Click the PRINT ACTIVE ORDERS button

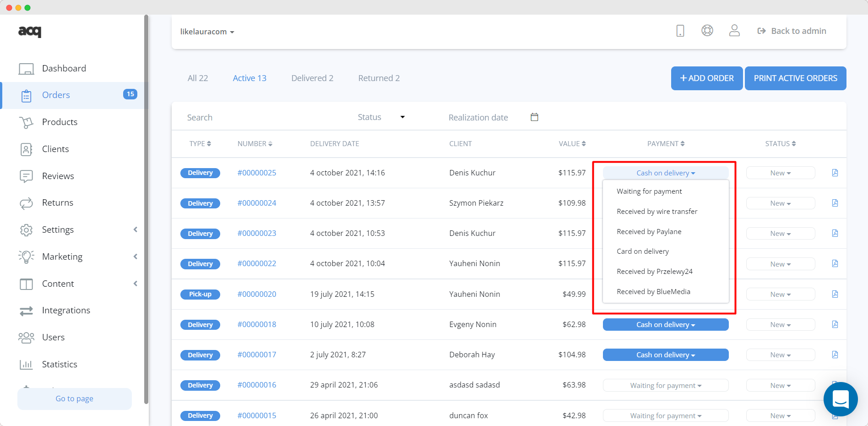click(796, 78)
